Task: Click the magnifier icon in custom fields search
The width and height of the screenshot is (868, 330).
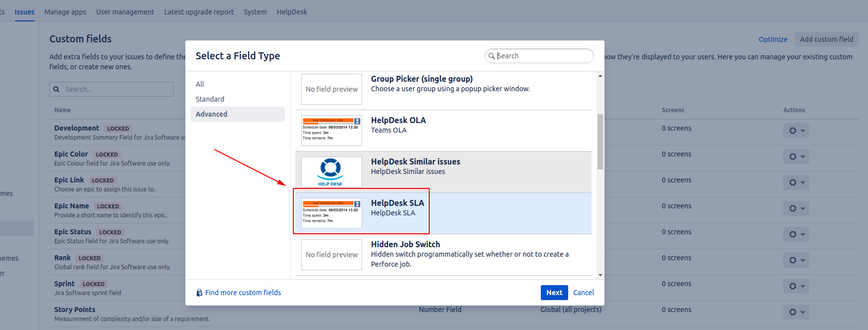Action: (56, 89)
